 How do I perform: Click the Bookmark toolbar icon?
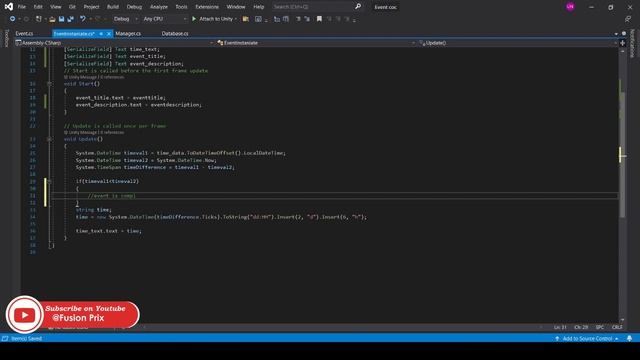(319, 19)
